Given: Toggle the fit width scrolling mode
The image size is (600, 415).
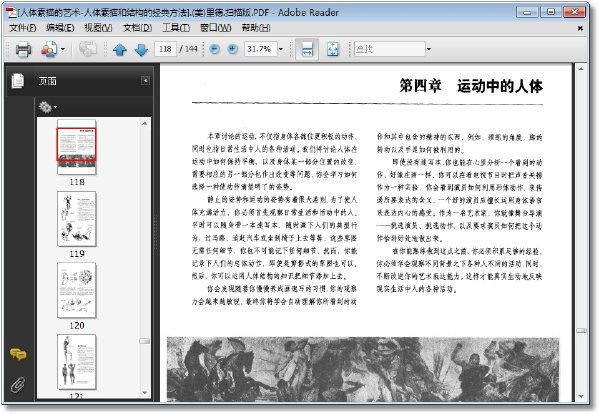Looking at the screenshot, I should (x=307, y=49).
